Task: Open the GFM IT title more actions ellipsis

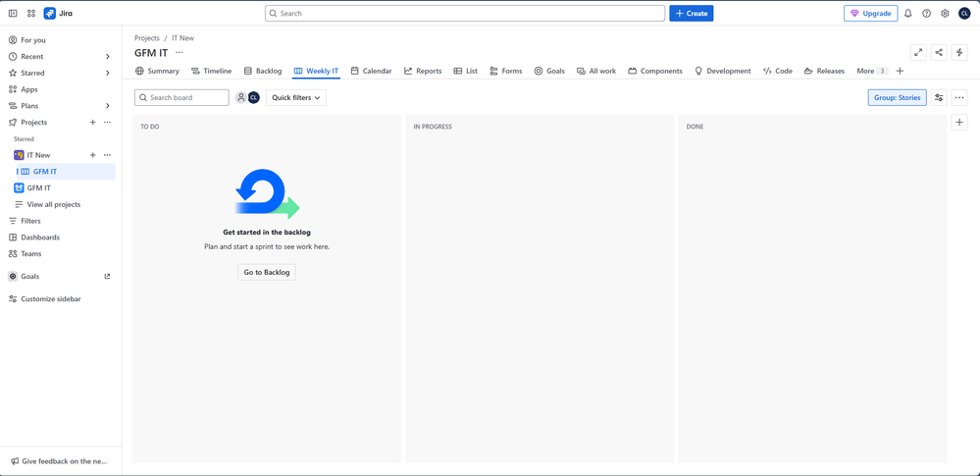Action: click(180, 53)
